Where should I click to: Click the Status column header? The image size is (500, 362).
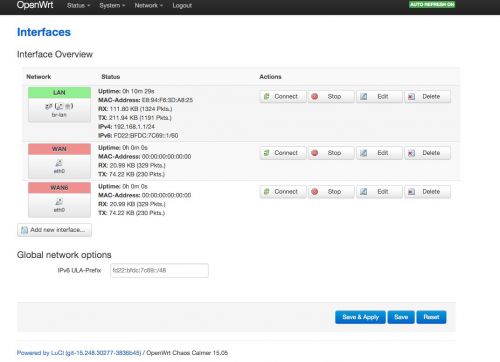point(111,77)
